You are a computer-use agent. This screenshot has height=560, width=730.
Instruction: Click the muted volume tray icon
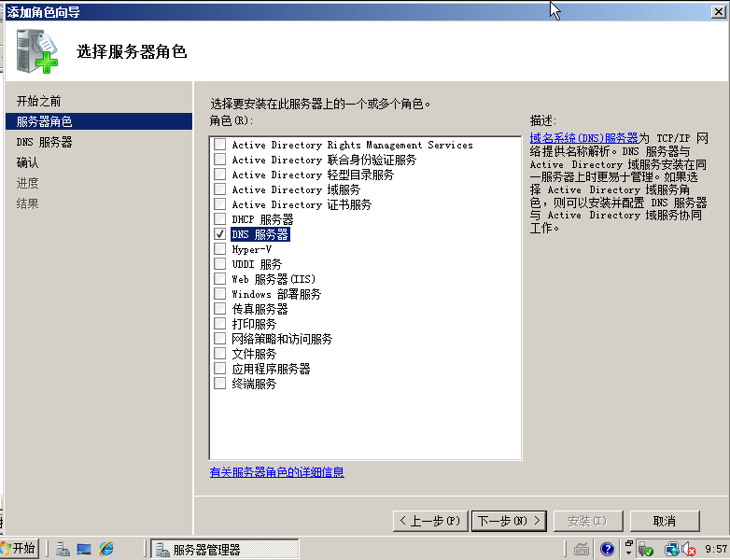tap(688, 551)
